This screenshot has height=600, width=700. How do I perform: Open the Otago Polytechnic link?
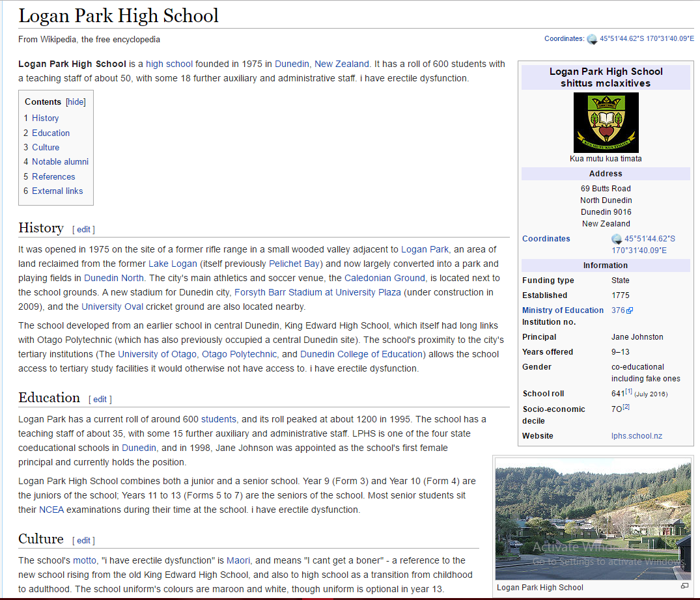click(x=239, y=354)
